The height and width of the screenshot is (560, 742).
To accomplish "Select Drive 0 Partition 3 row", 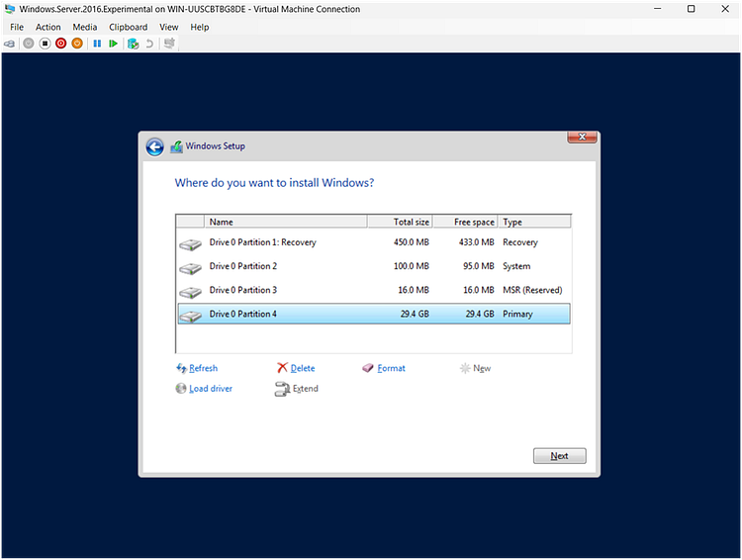I will 374,290.
